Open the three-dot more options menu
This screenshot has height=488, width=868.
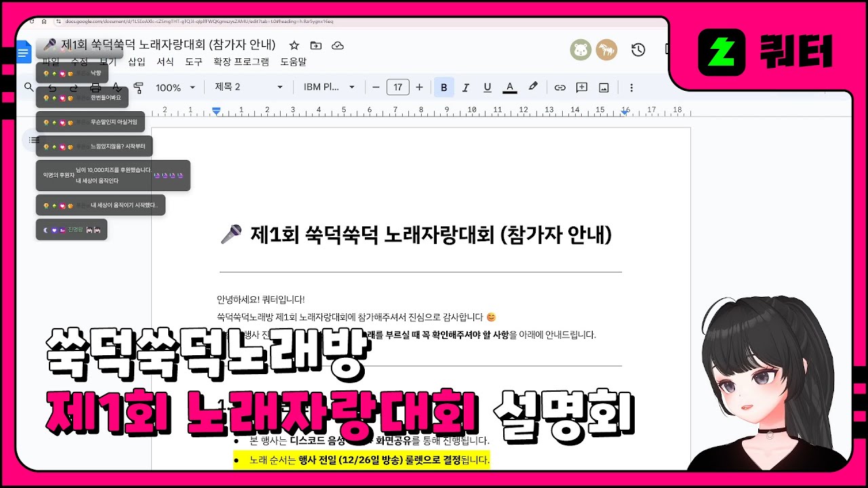pyautogui.click(x=631, y=87)
